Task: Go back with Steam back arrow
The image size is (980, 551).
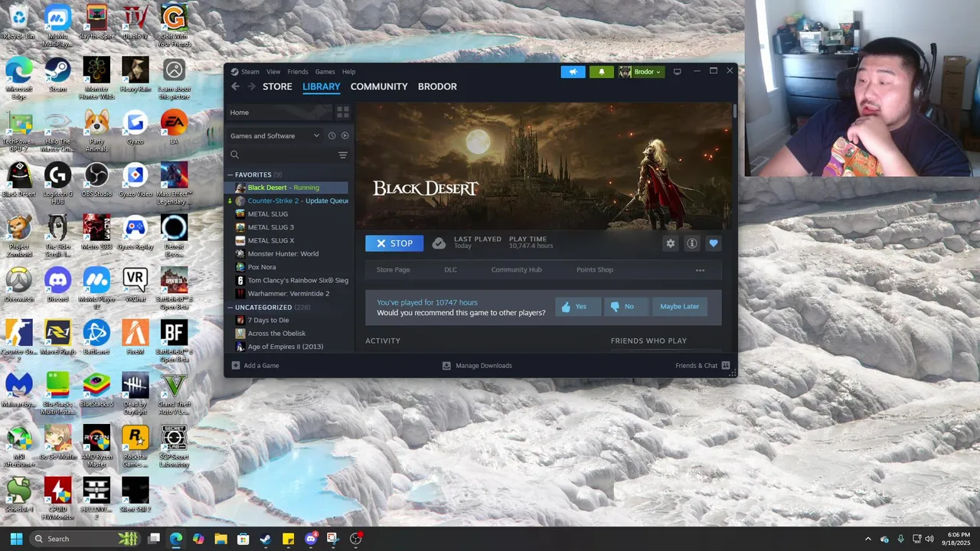Action: pos(235,86)
